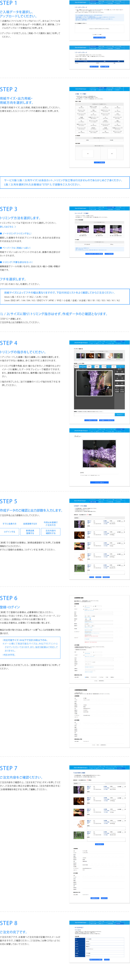
Task: View the STEP 5 order data confirmation screenshot
Action: coord(100,539)
